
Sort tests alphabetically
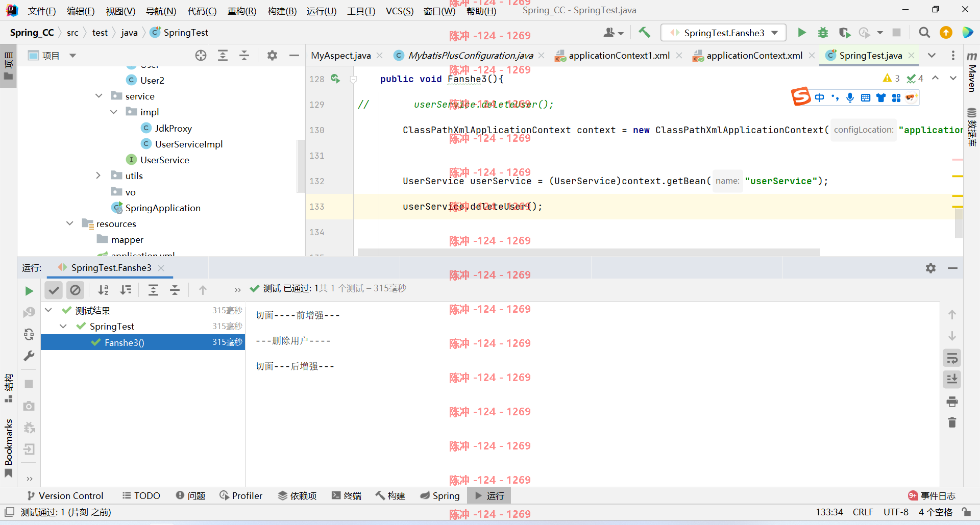[x=103, y=290]
